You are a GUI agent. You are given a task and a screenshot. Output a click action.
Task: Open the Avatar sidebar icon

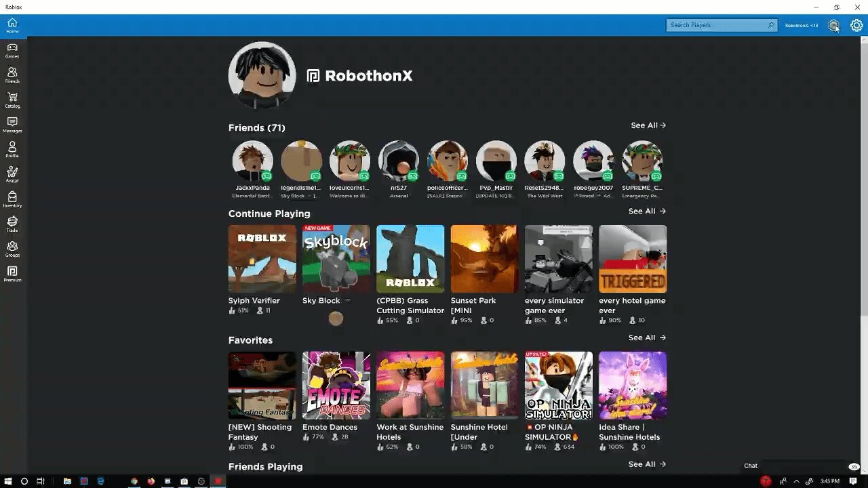(x=12, y=174)
